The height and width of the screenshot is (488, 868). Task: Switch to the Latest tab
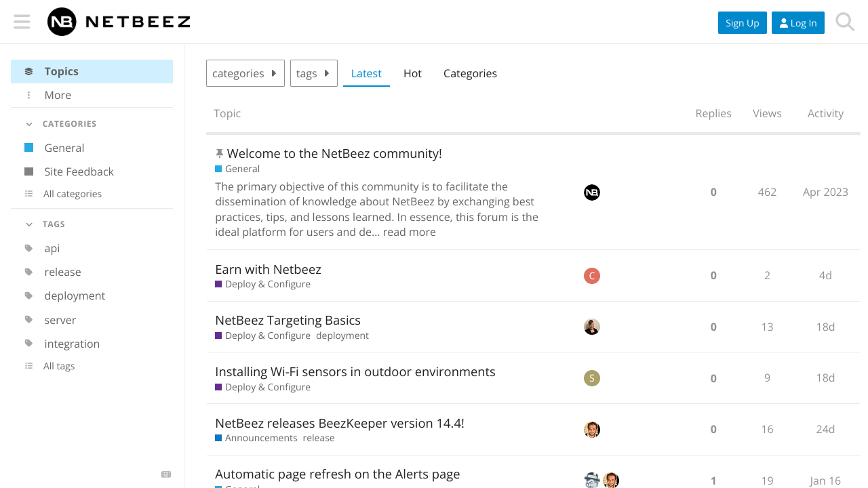(x=366, y=73)
